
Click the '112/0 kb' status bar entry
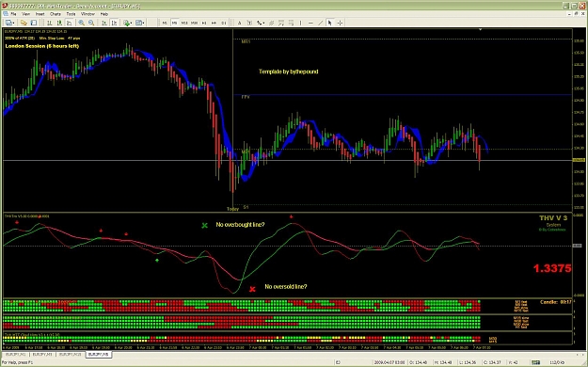(557, 362)
